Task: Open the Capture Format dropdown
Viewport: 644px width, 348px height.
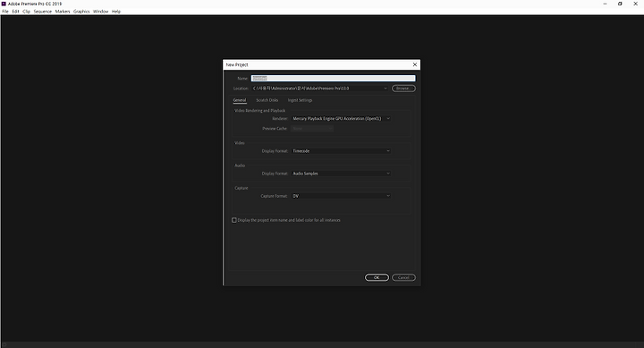Action: point(341,196)
